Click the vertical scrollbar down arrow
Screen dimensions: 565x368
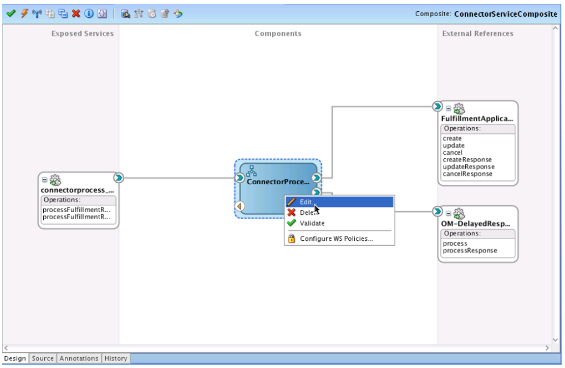(x=555, y=340)
